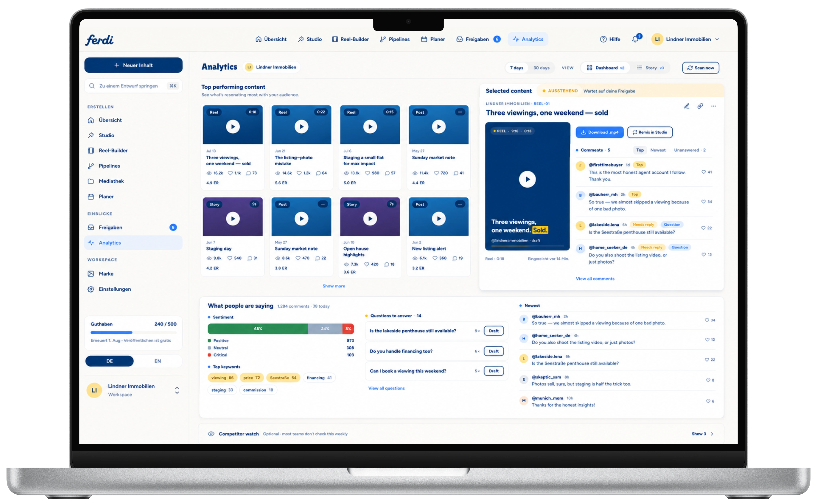
Task: Open Marke in sidebar
Action: click(133, 274)
